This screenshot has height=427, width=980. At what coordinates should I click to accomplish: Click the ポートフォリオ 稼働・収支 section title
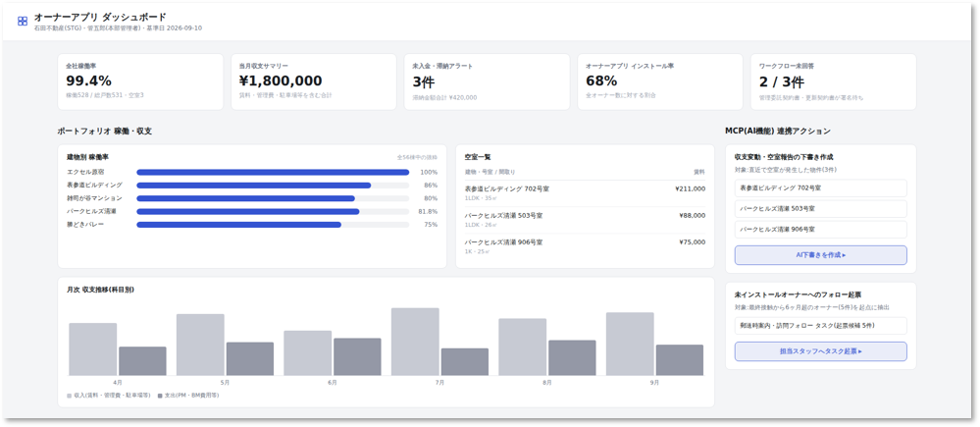pyautogui.click(x=104, y=132)
